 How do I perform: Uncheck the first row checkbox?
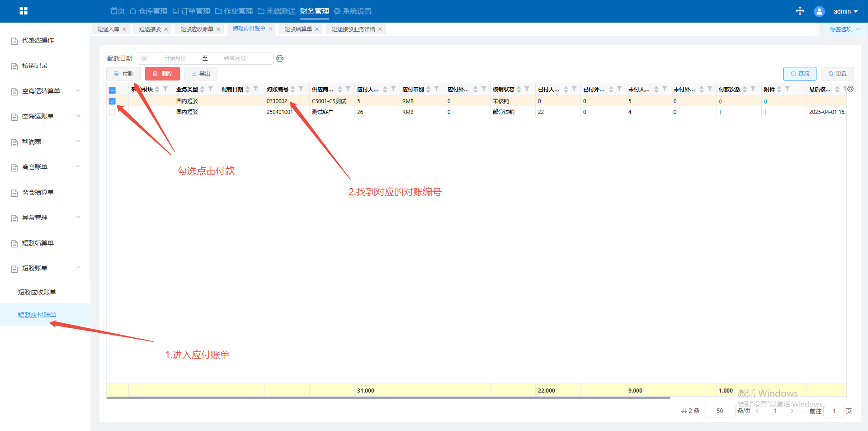112,101
